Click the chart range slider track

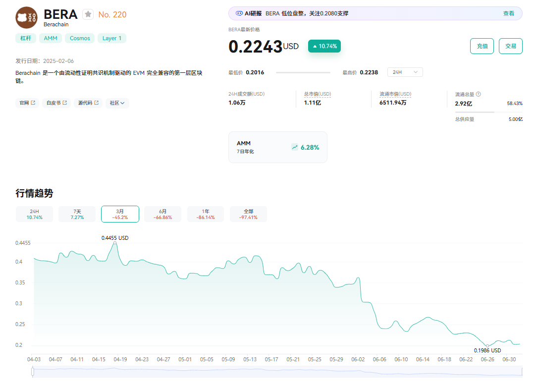click(277, 372)
